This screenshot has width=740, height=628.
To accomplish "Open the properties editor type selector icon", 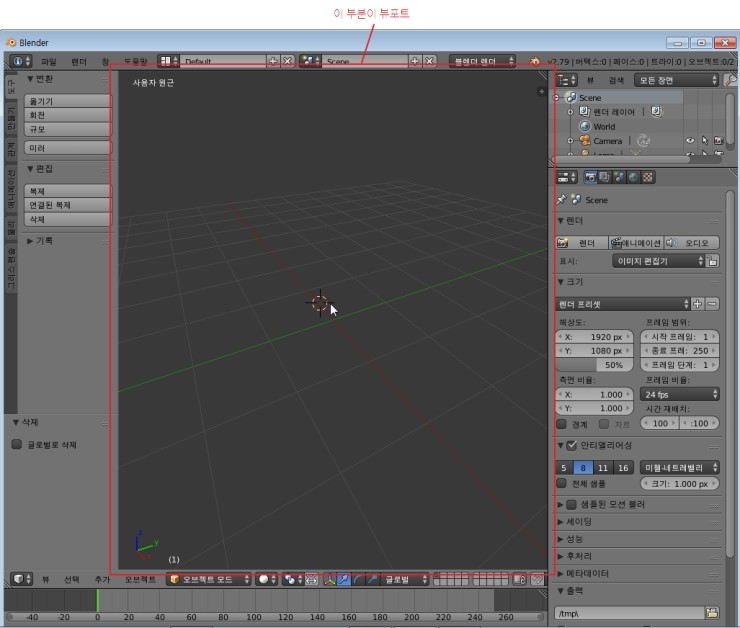I will click(x=567, y=177).
